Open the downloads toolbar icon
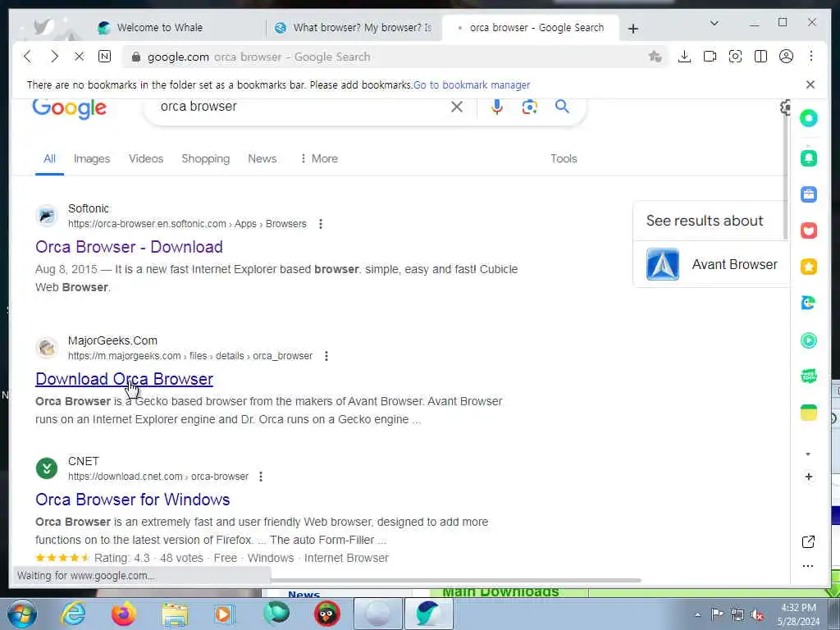The width and height of the screenshot is (840, 630). click(x=684, y=57)
